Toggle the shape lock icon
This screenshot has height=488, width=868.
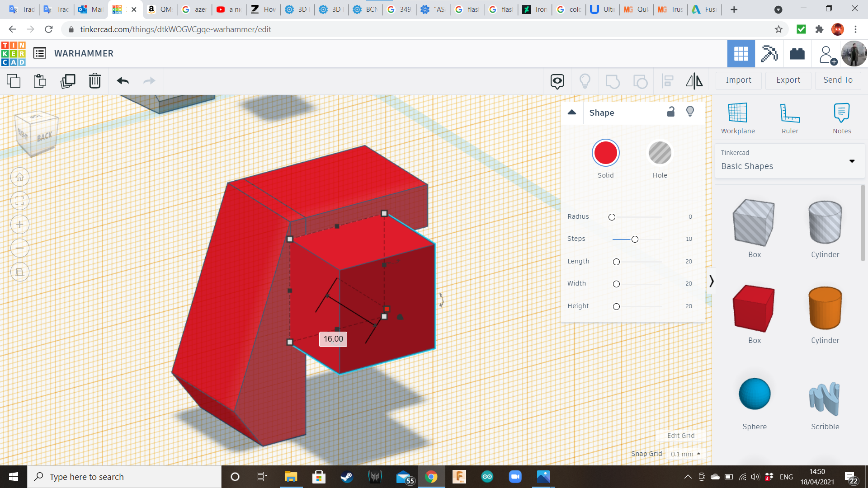671,112
